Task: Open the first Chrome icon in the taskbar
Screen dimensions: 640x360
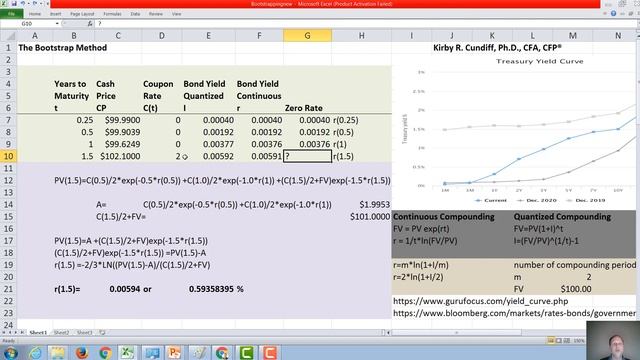Action: pyautogui.click(x=105, y=353)
